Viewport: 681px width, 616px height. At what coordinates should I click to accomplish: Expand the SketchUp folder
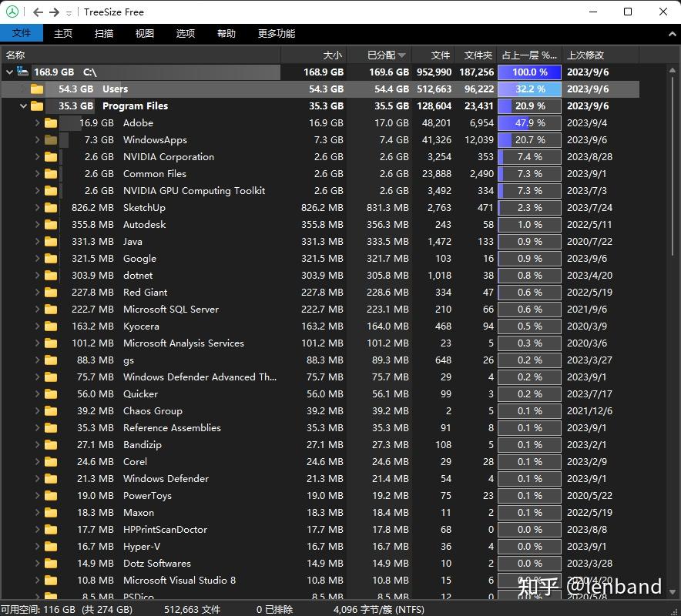37,207
